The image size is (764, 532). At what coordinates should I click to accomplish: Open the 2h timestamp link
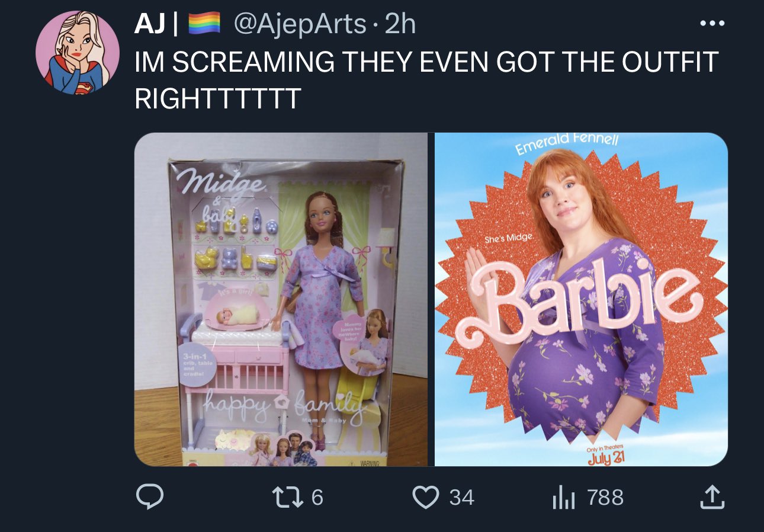coord(400,24)
